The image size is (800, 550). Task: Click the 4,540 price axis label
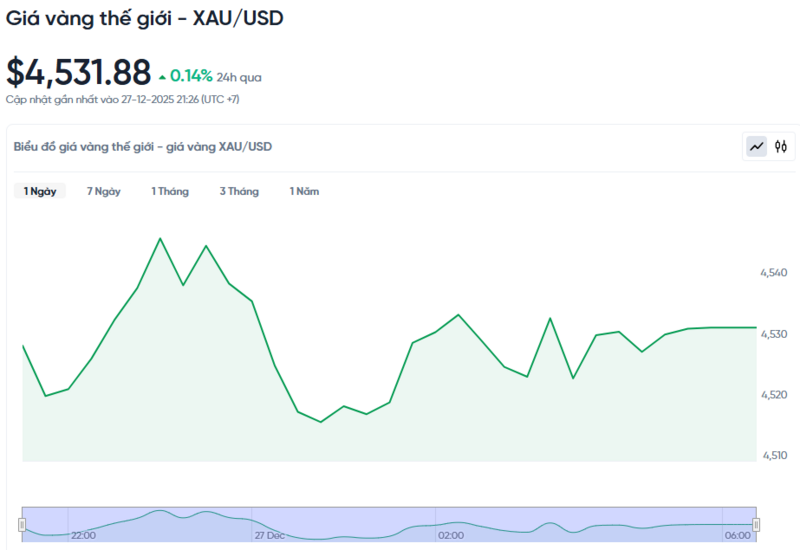(x=774, y=272)
